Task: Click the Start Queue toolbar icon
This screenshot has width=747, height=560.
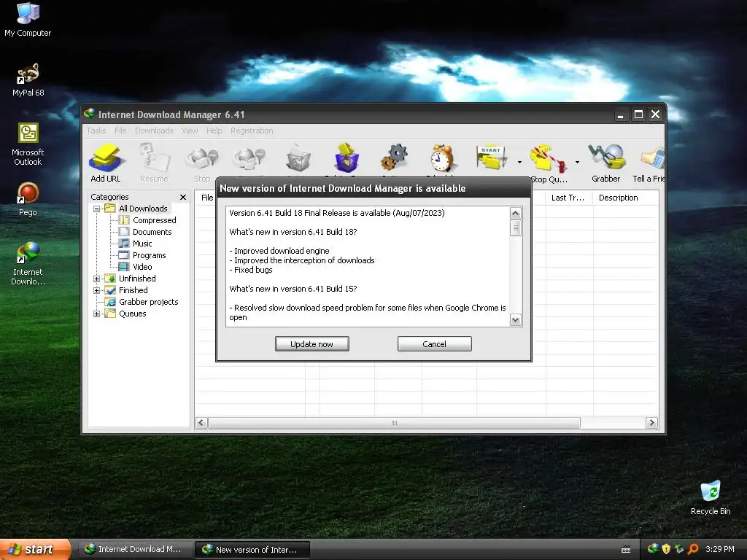Action: (x=491, y=159)
